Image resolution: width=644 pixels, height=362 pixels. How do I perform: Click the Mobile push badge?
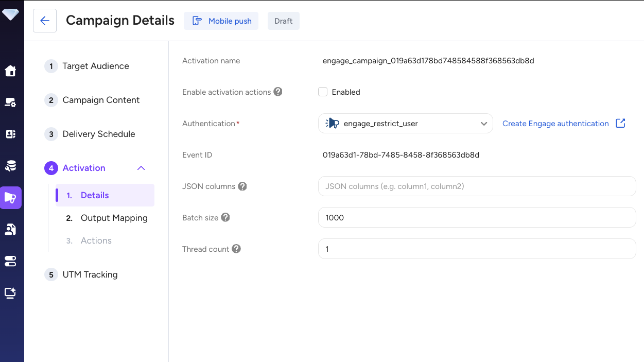point(221,21)
